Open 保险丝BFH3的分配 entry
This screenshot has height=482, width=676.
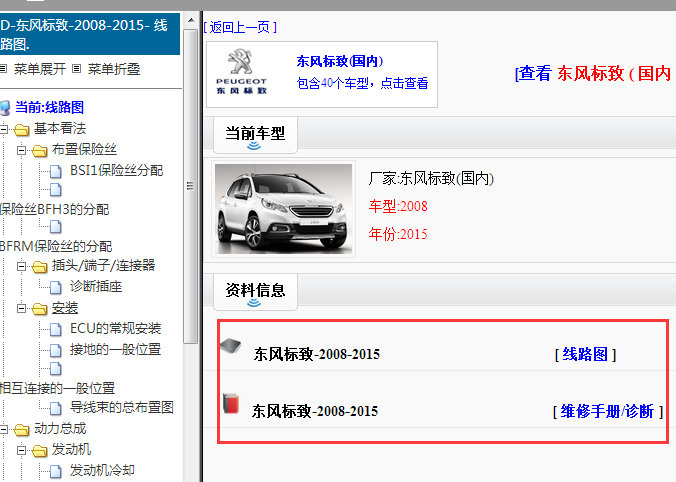pyautogui.click(x=54, y=210)
